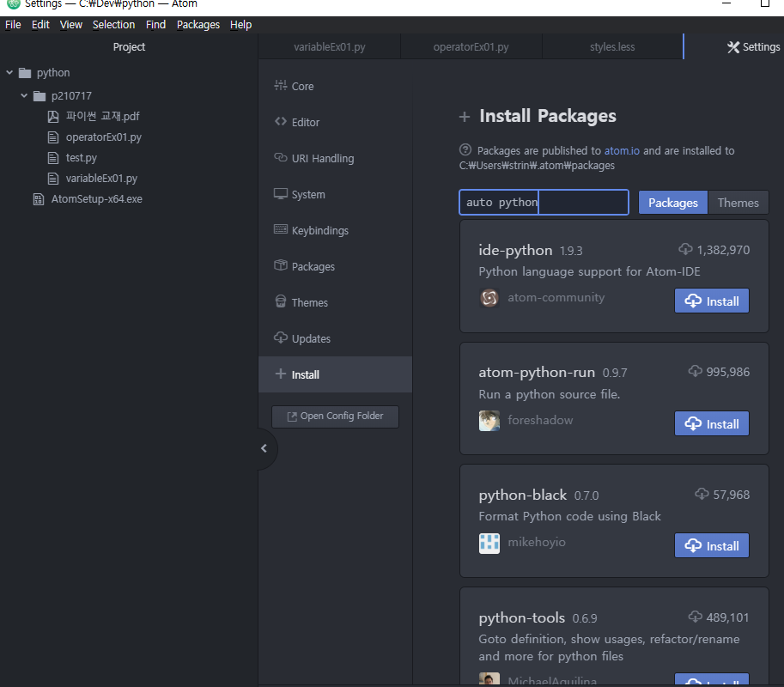Switch to styles.less tab
The image size is (784, 687).
(612, 46)
